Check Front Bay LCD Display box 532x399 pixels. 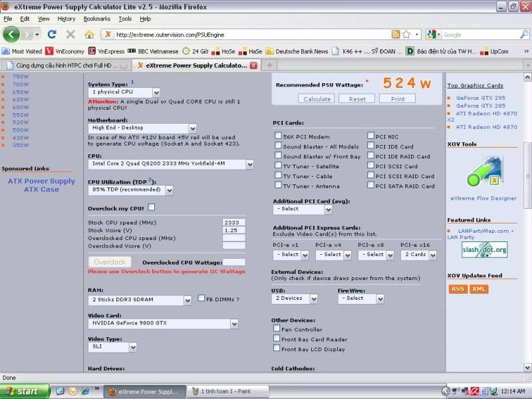(277, 348)
